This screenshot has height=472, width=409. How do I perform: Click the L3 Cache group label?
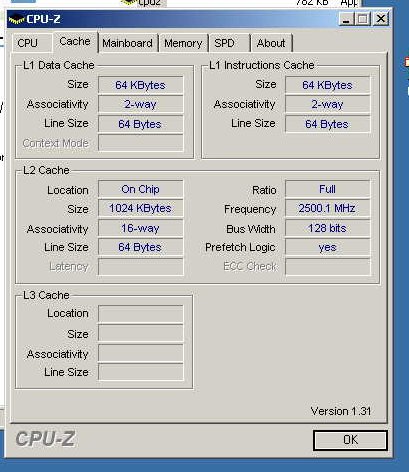point(46,295)
